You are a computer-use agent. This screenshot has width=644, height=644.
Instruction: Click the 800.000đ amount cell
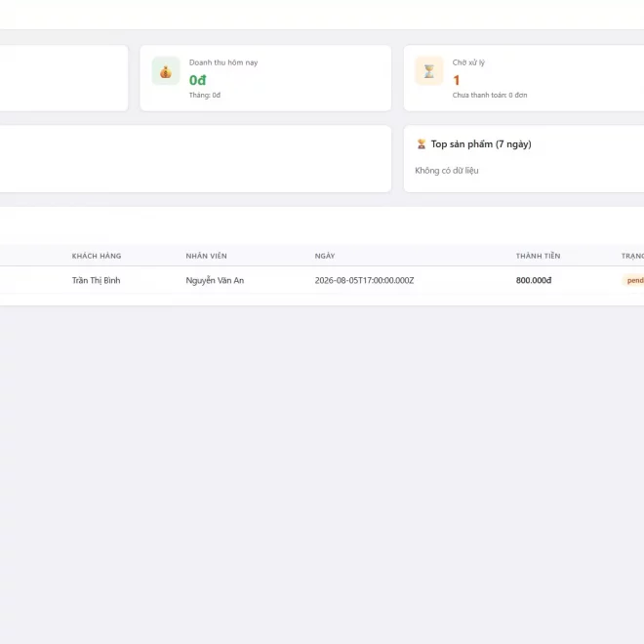click(534, 280)
